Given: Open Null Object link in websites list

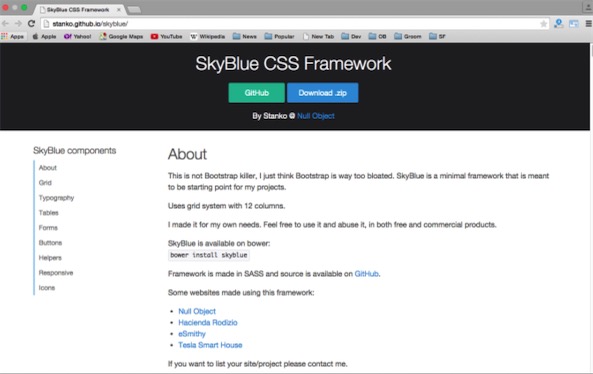Looking at the screenshot, I should 197,311.
